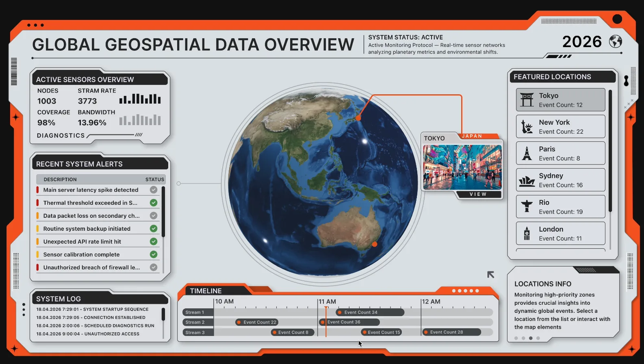644x364 pixels.
Task: Click the Stream 1 label
Action: tap(198, 312)
